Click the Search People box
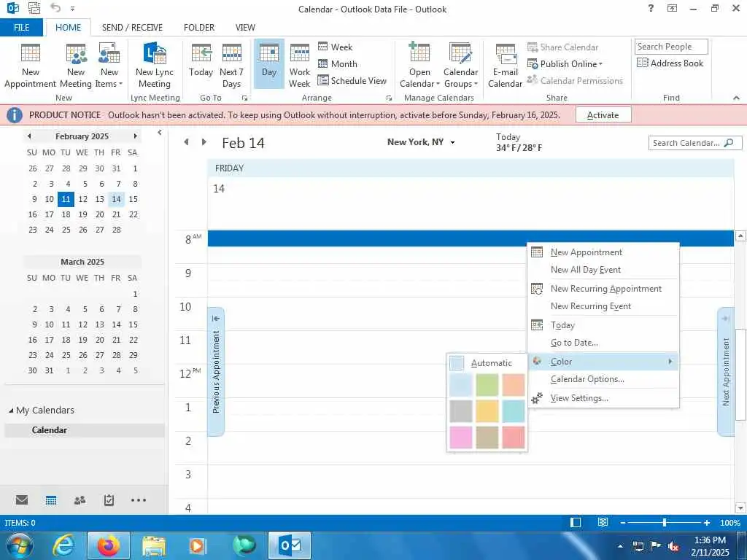The image size is (747, 560). [x=671, y=47]
